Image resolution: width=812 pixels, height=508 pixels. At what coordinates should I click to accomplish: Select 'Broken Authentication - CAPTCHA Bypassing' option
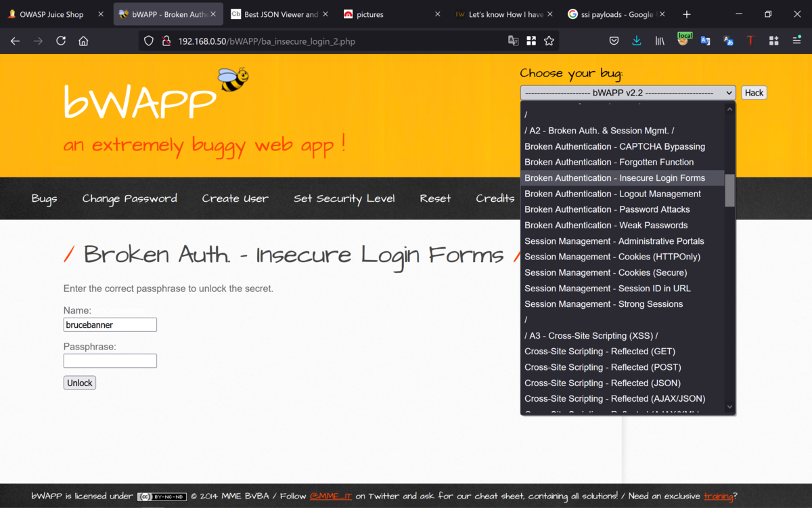point(614,146)
